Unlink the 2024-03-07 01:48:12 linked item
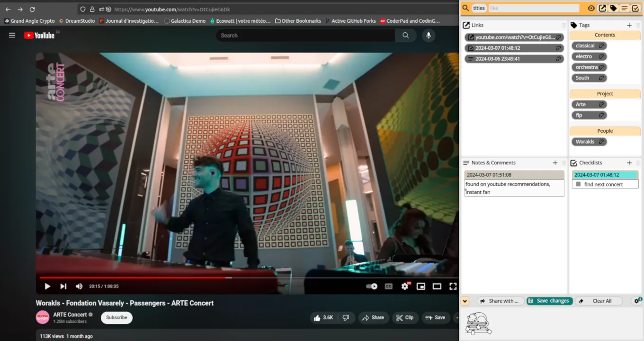 559,48
